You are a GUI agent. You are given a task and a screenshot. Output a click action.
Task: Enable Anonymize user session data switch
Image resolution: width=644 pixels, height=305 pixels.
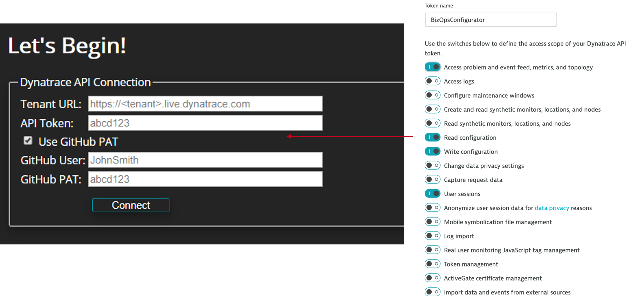click(432, 208)
